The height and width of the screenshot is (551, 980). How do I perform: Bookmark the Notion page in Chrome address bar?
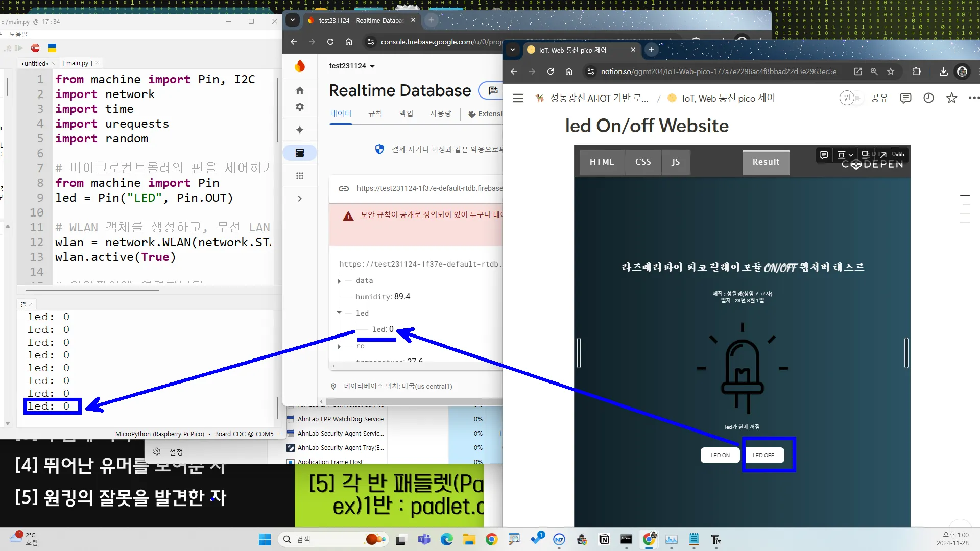coord(891,71)
